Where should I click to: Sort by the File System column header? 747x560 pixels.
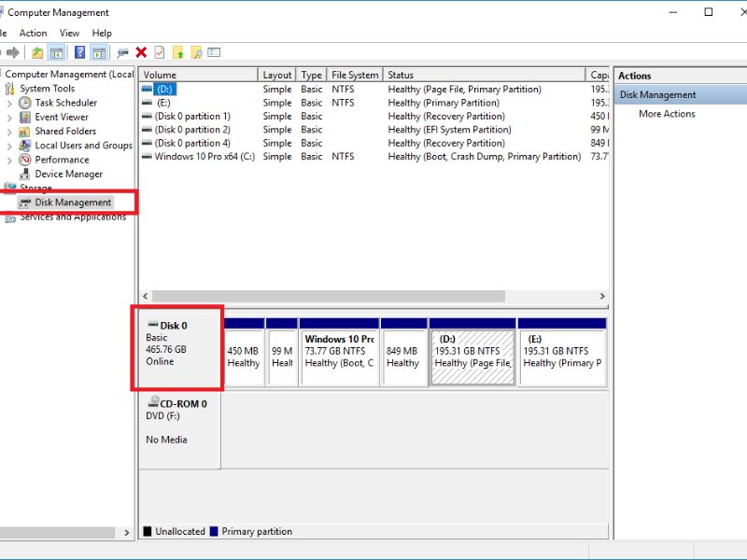pos(355,75)
